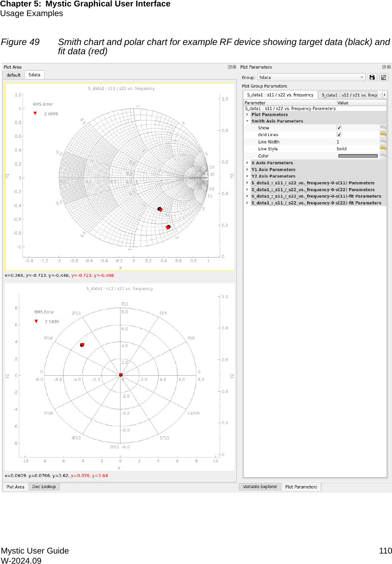Open the Group dropdown showing Sdata
Screen dimensions: 392x564
[311, 78]
